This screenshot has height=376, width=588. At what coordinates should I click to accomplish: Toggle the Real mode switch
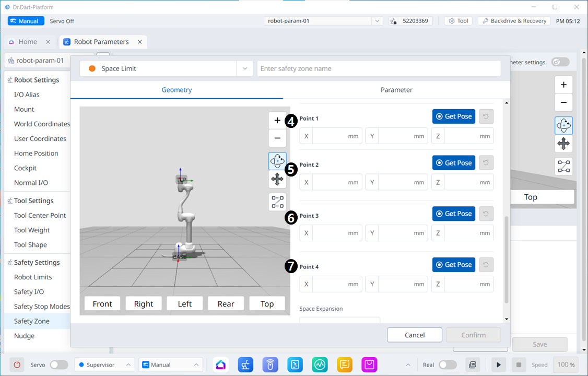448,365
